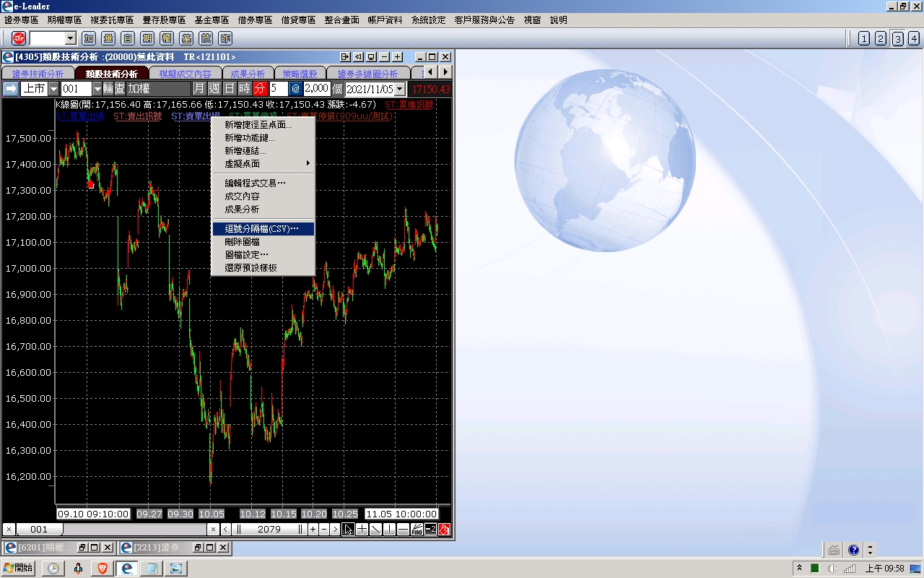Click the 期 toolbar icon
The height and width of the screenshot is (578, 924).
coord(148,38)
